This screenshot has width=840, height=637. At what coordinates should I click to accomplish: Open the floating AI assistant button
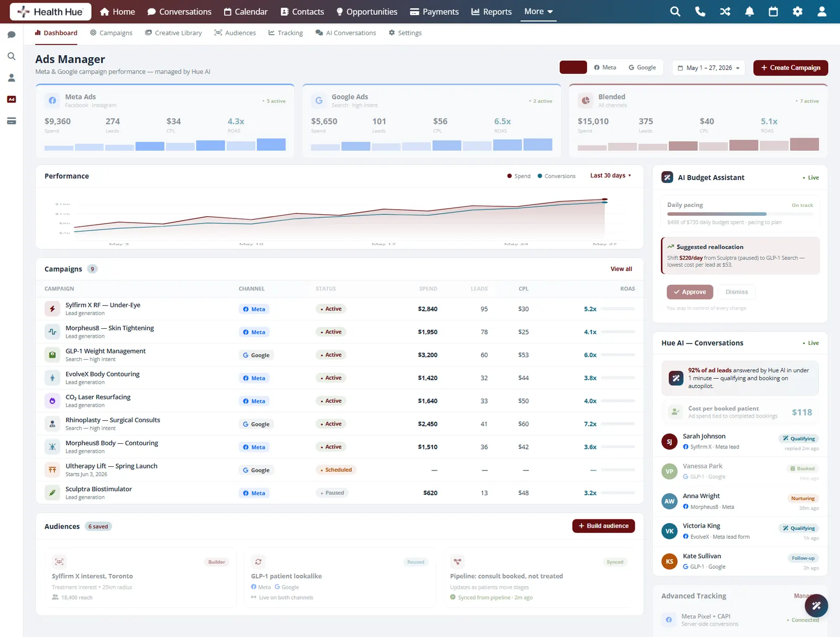coord(816,606)
